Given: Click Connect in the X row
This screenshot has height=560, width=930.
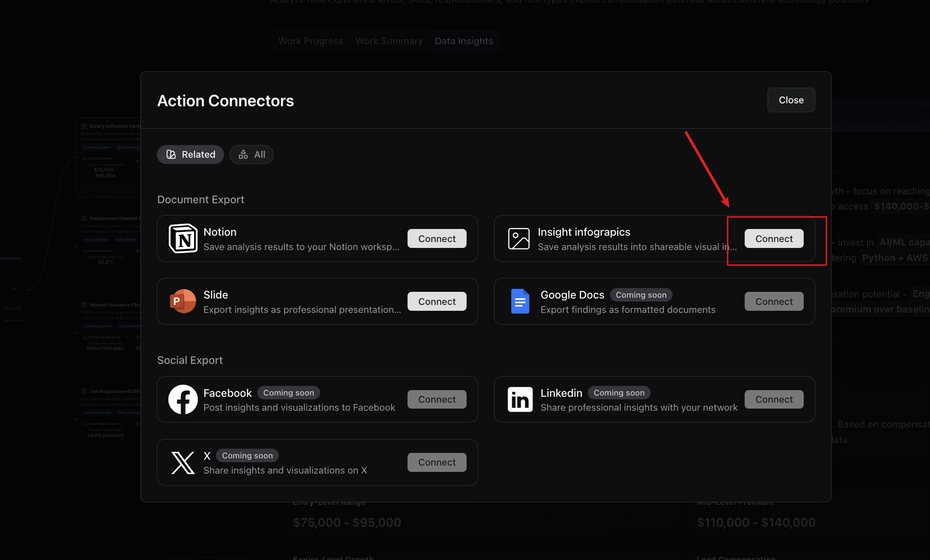Looking at the screenshot, I should pos(437,462).
